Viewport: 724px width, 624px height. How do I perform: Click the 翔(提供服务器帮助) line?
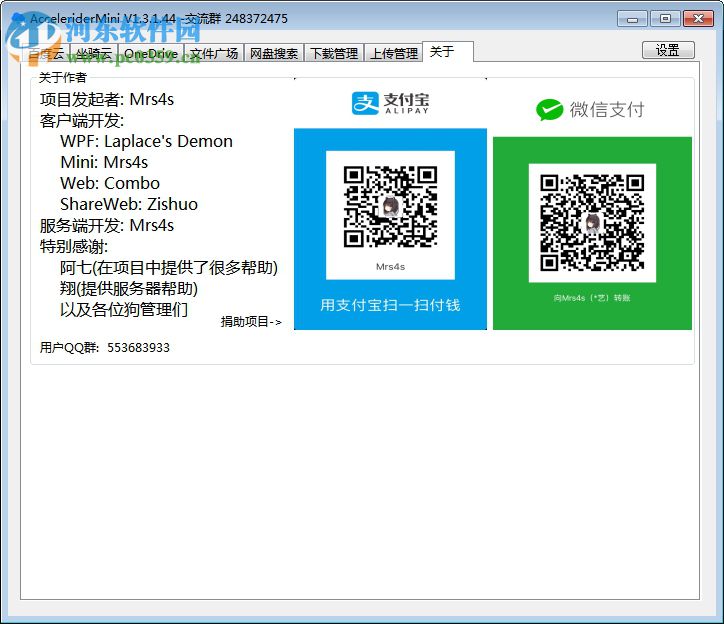pyautogui.click(x=129, y=289)
